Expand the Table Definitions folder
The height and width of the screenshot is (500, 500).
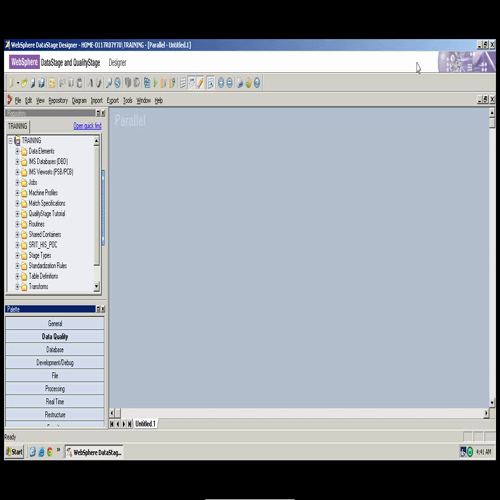17,276
